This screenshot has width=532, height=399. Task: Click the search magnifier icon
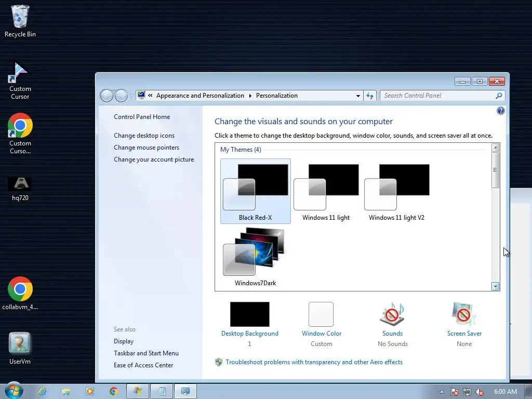499,96
